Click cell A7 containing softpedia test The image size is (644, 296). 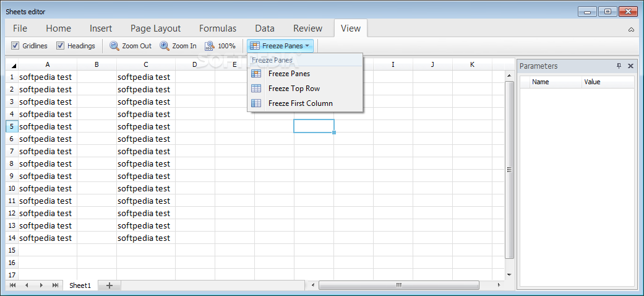click(x=48, y=151)
